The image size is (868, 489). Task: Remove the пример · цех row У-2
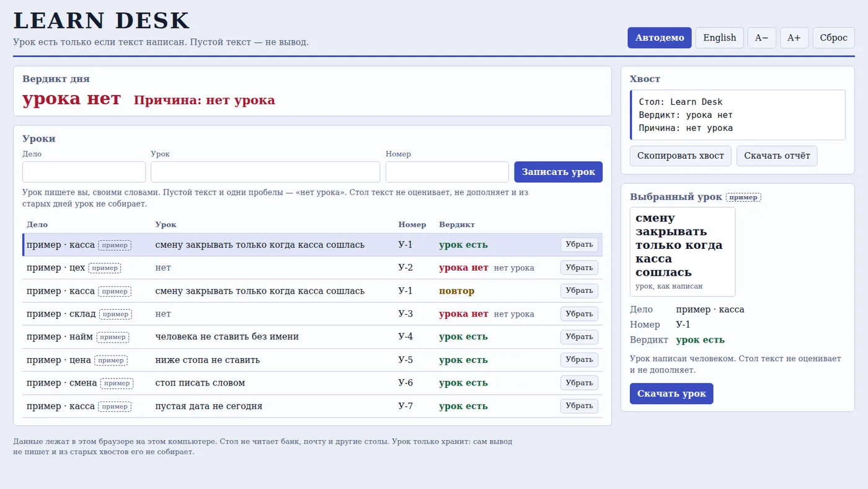click(x=579, y=267)
